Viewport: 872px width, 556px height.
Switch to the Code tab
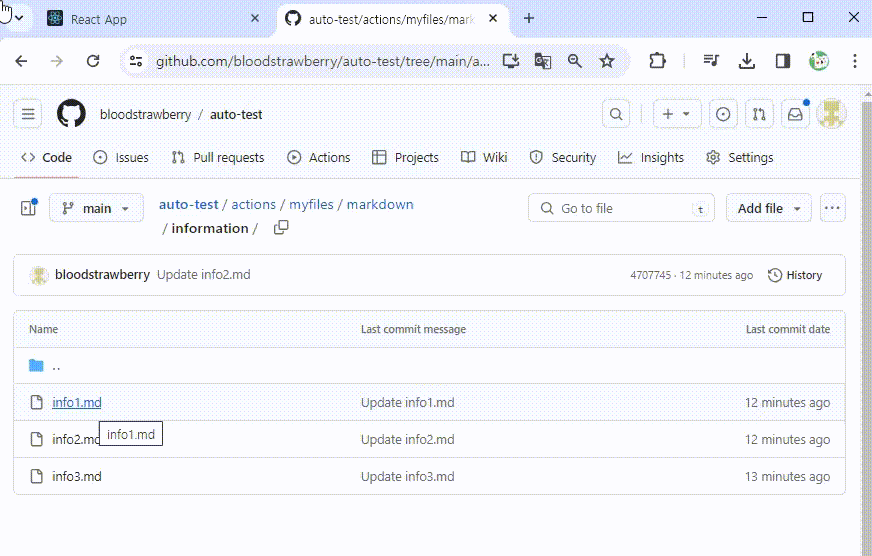click(x=47, y=157)
